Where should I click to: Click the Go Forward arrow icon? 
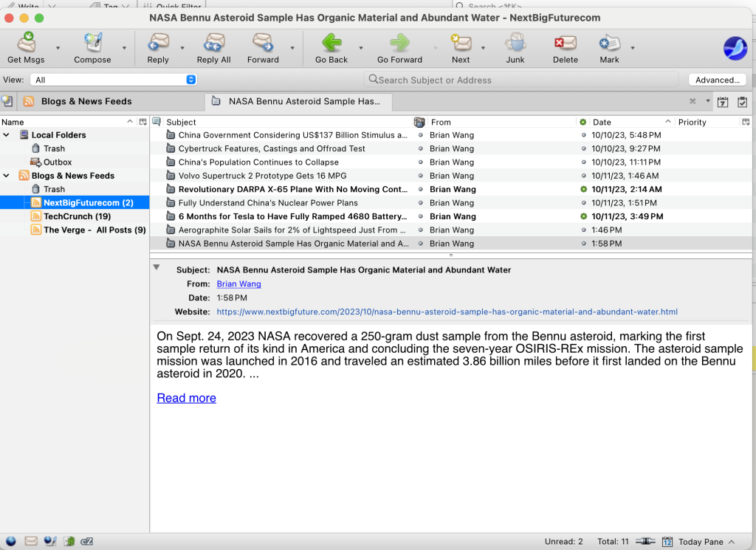(x=399, y=42)
